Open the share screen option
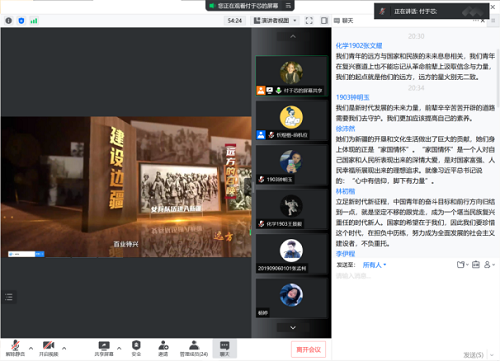The image size is (500, 361). click(x=104, y=348)
